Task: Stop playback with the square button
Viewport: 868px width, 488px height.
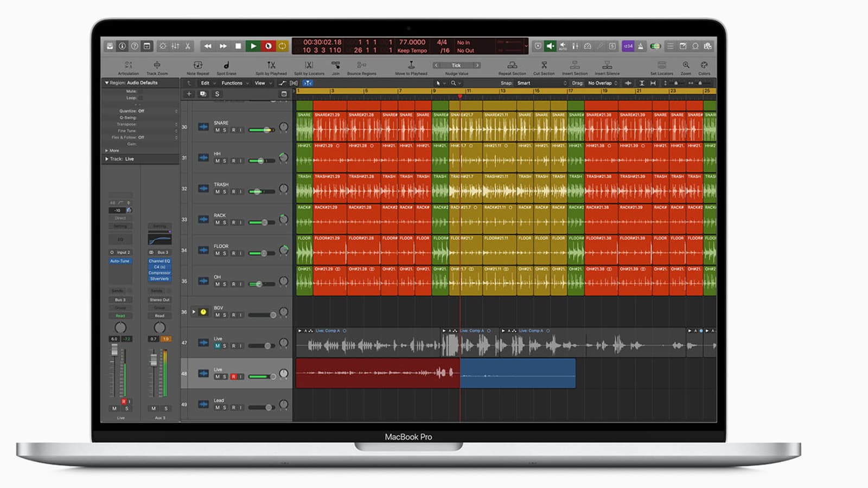Action: point(238,46)
